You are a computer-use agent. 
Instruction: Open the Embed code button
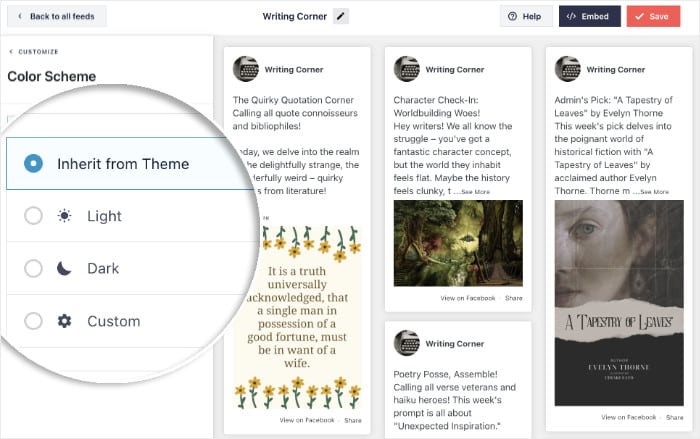(x=589, y=17)
